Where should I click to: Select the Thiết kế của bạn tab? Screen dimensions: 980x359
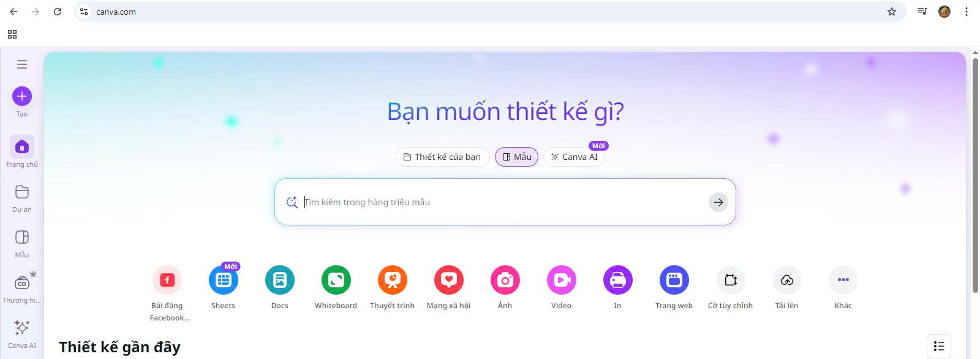tap(442, 157)
